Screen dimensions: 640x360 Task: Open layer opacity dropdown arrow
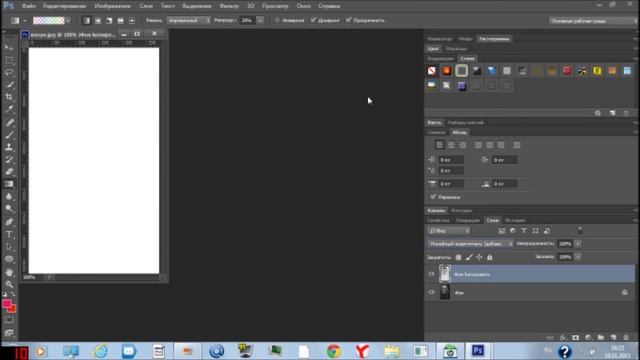click(578, 244)
